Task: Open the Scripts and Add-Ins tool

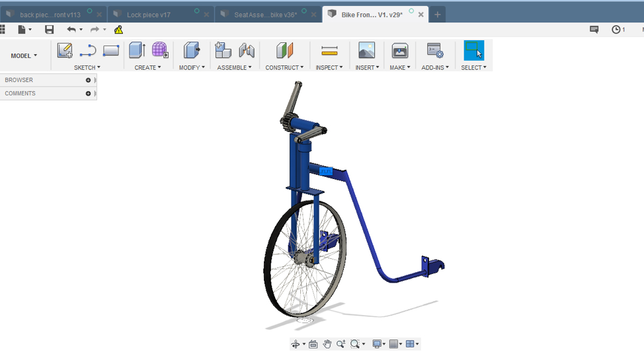Action: 435,50
